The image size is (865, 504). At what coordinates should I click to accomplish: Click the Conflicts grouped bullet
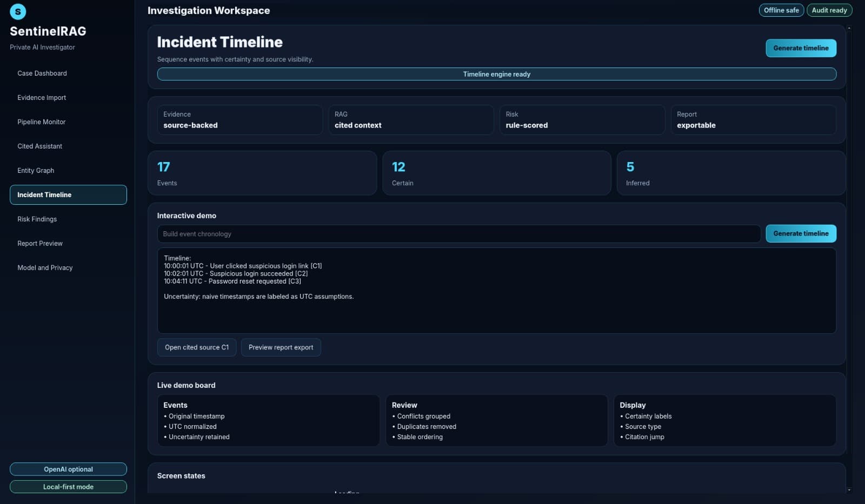pos(421,416)
